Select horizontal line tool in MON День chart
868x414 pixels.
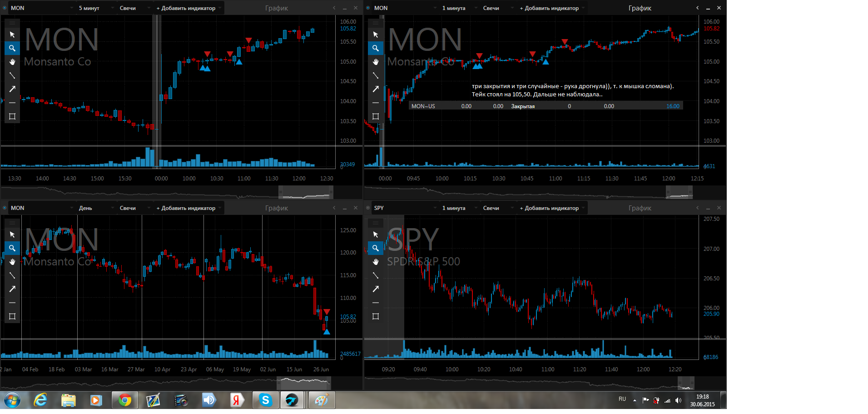12,303
